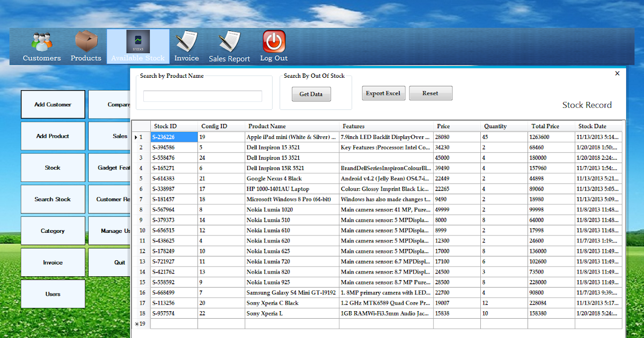Click the 49999 price cell

(457, 210)
